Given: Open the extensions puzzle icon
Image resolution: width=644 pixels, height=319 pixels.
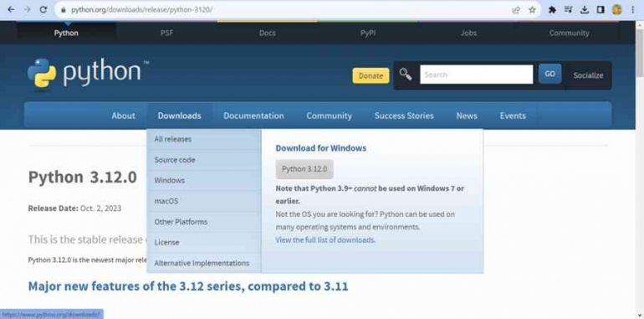Looking at the screenshot, I should [x=552, y=10].
